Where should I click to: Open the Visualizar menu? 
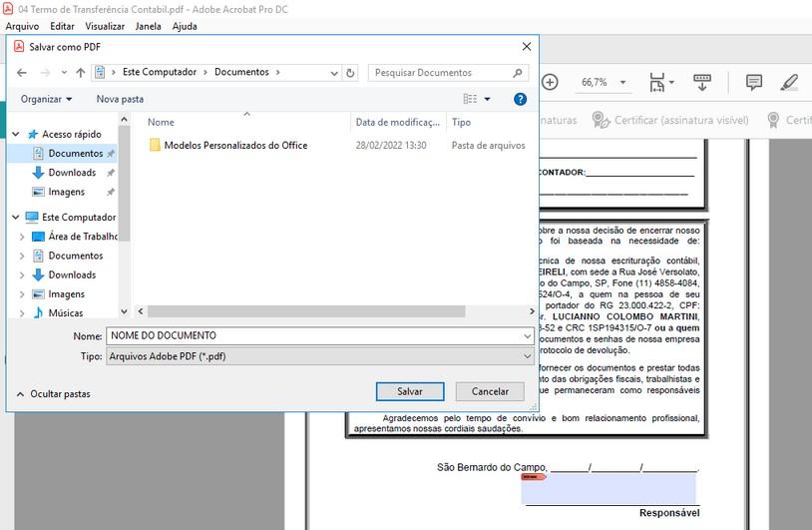pos(105,26)
